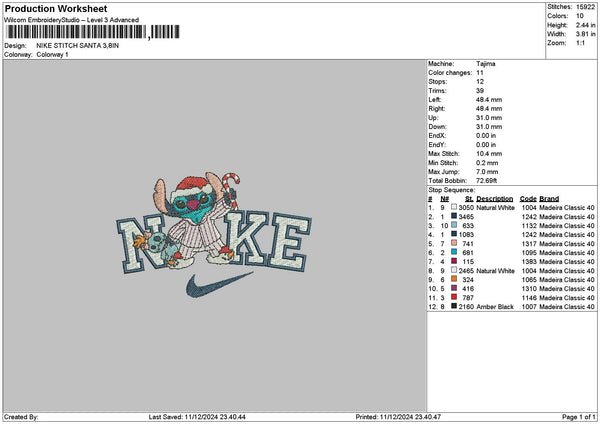Click the Page 1 of 1 indicator

coord(579,417)
